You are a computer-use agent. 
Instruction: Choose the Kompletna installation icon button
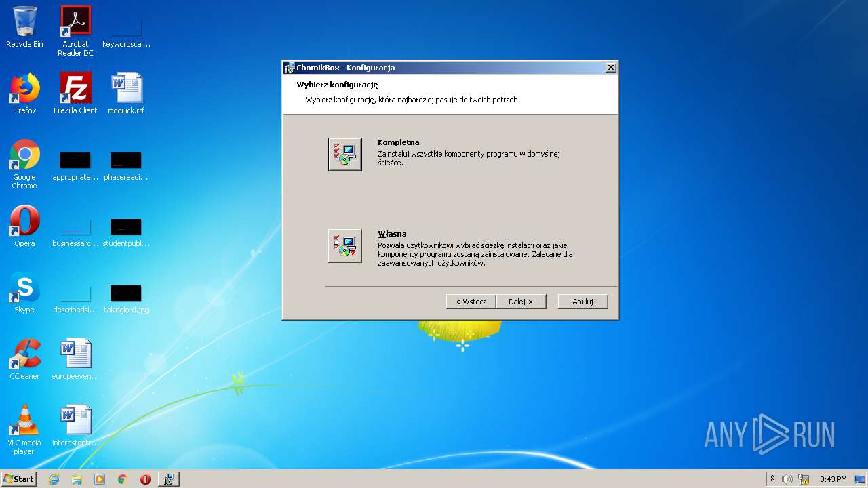[x=344, y=155]
